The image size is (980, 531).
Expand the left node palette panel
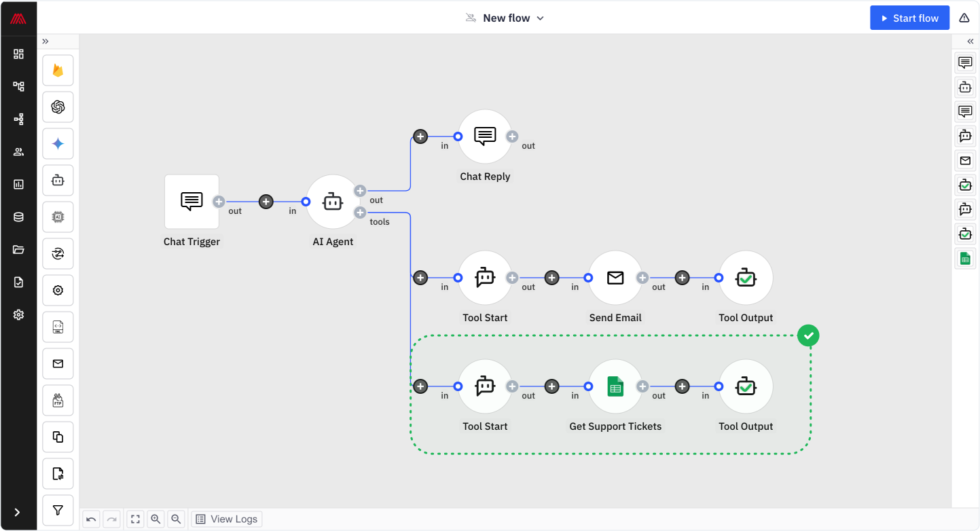(46, 41)
